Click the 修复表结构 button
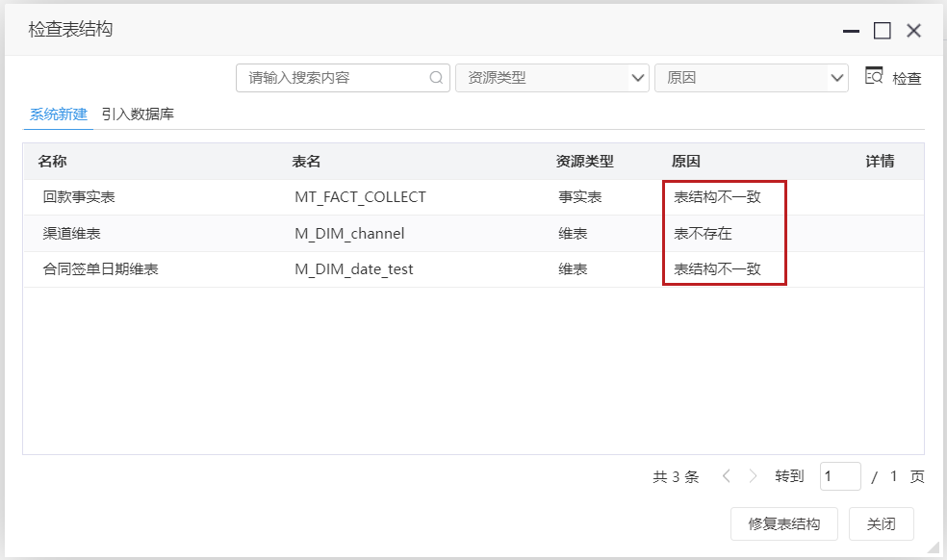Image resolution: width=947 pixels, height=560 pixels. (x=784, y=523)
